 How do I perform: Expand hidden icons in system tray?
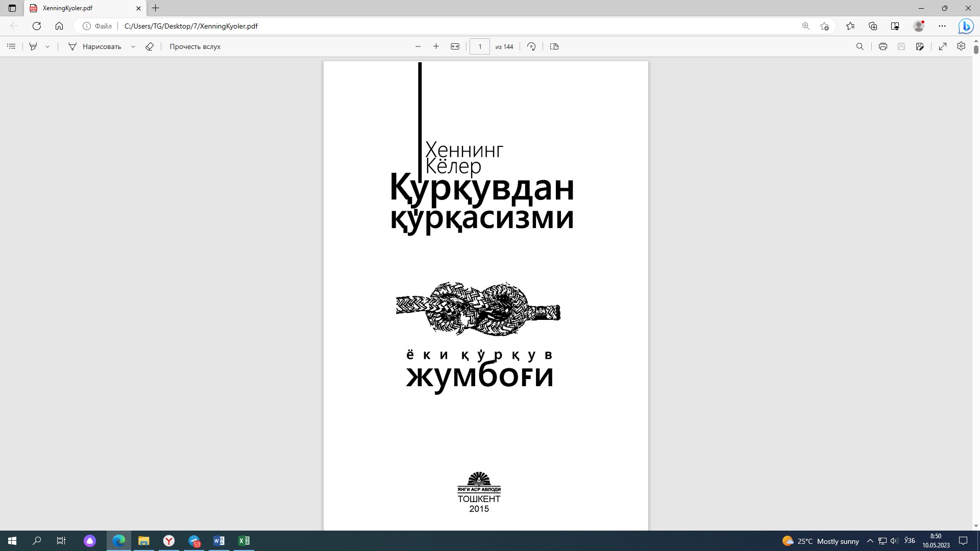click(x=871, y=541)
